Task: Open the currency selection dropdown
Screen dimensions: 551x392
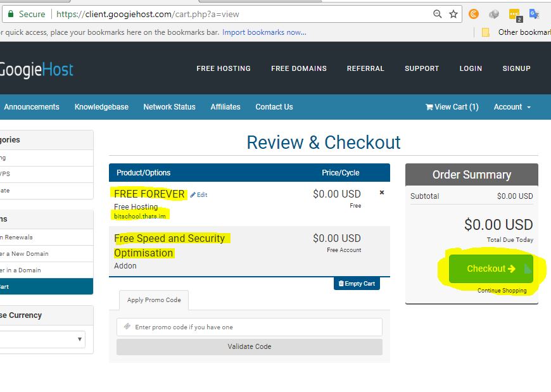Action: click(42, 339)
